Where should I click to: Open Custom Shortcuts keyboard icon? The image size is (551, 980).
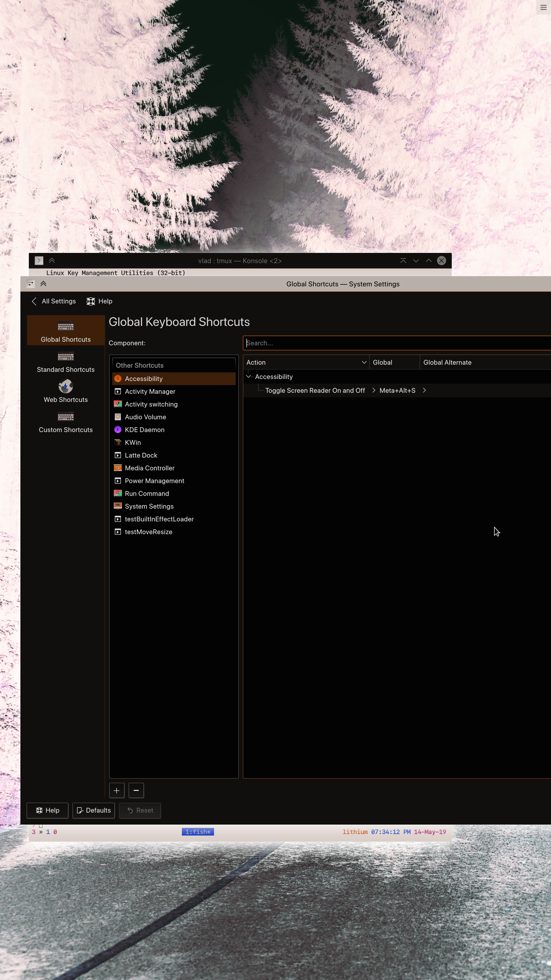65,416
